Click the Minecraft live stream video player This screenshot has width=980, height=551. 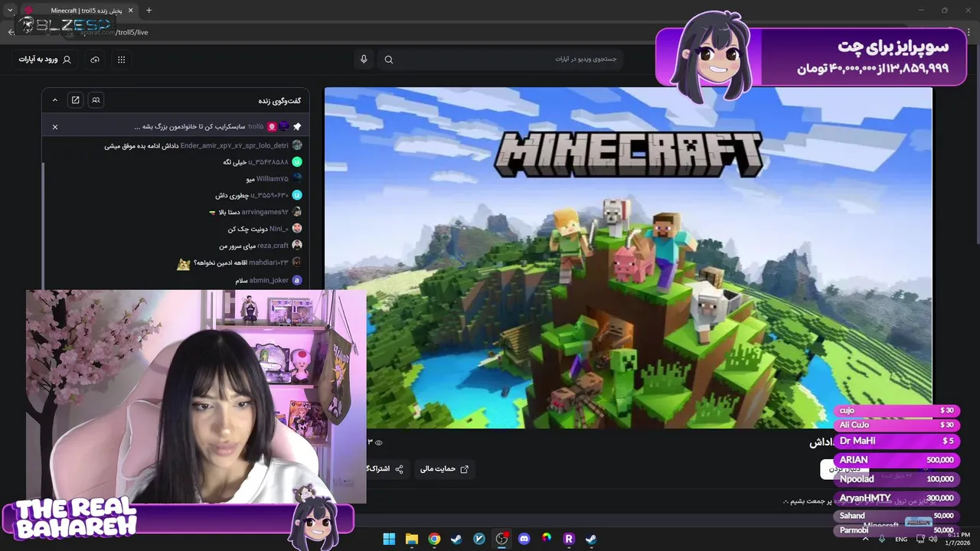coord(628,257)
